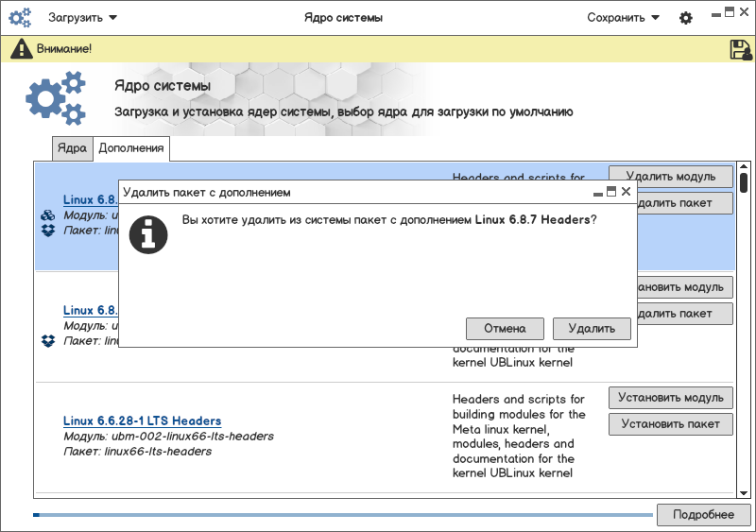Minimize the Удалить пакет dialog
The image size is (756, 532).
tap(598, 194)
